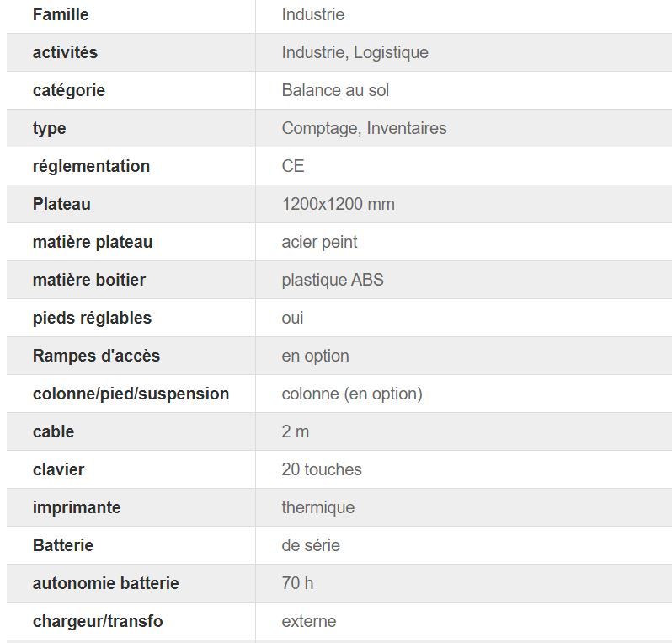Screen dimensions: 672x643
Task: Click the '70 h' battery autonomy value
Action: [297, 583]
